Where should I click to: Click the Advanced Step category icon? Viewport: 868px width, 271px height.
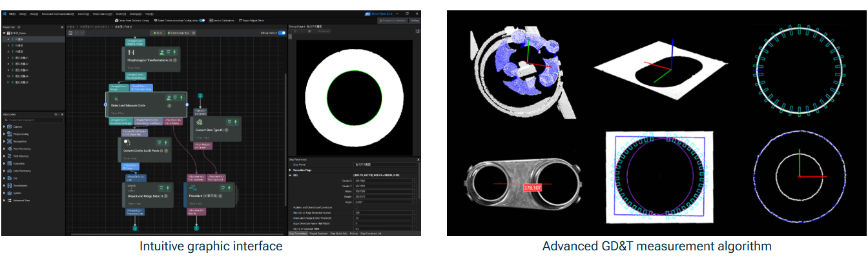9,199
